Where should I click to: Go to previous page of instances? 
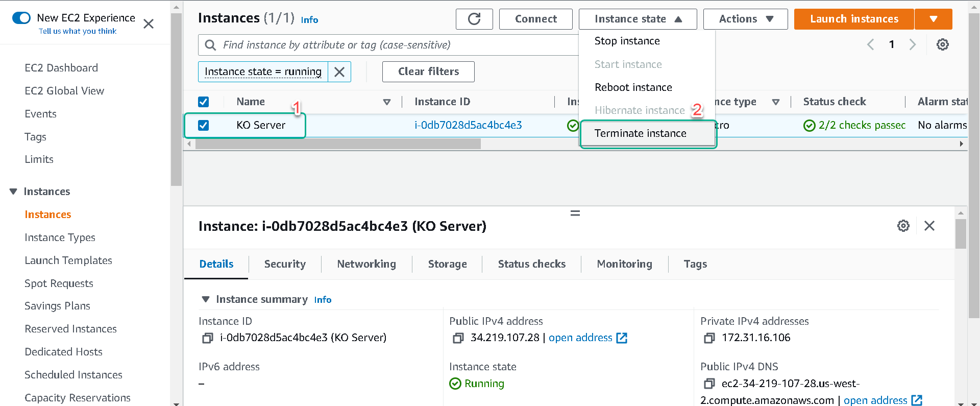coord(871,44)
